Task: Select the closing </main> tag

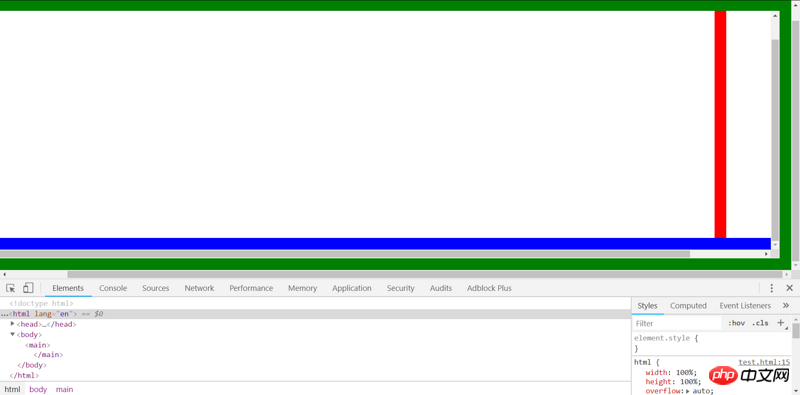Action: (x=48, y=355)
